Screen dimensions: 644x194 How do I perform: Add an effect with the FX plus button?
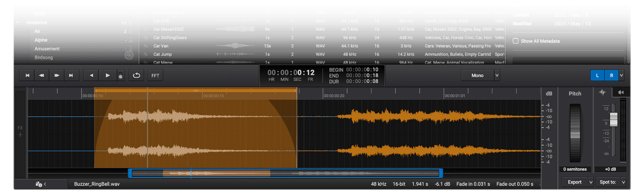pyautogui.click(x=20, y=134)
